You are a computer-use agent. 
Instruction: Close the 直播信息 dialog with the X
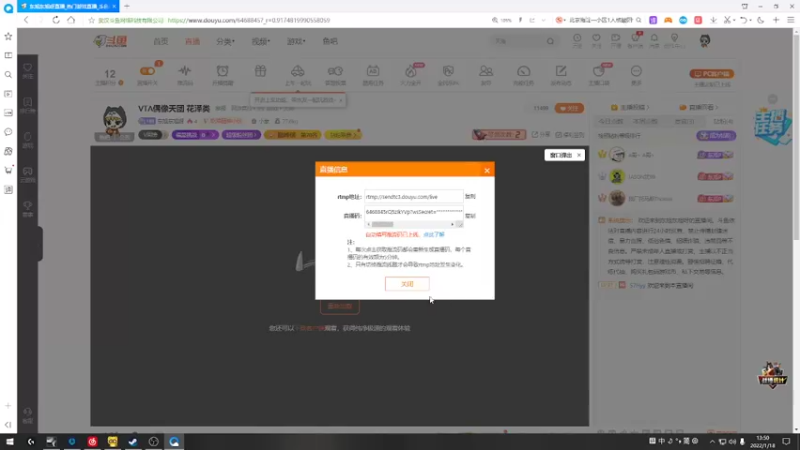point(487,170)
